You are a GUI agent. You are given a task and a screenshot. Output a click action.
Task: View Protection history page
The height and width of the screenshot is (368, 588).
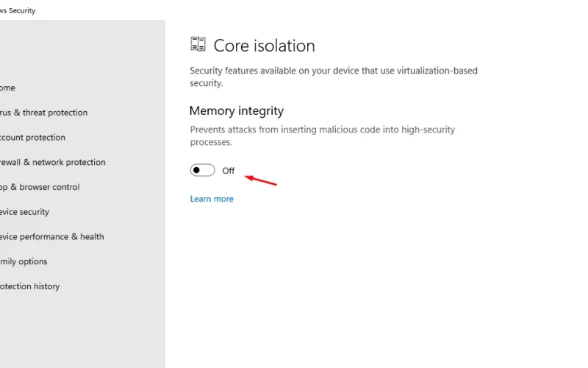29,286
